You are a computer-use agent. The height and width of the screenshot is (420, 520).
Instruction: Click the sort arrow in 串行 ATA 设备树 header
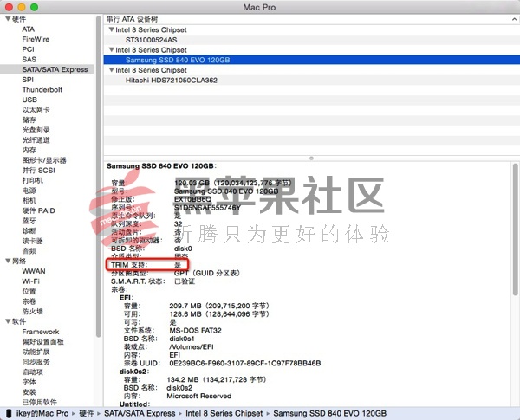pyautogui.click(x=514, y=19)
